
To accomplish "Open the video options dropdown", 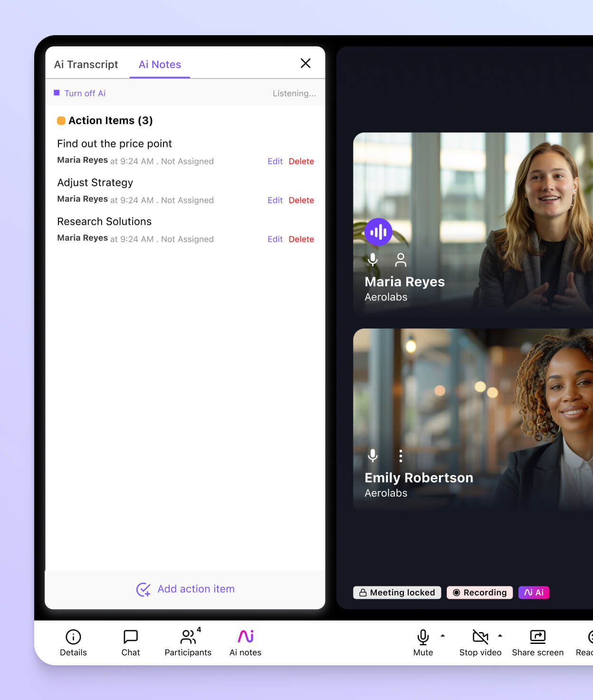I will [x=500, y=635].
